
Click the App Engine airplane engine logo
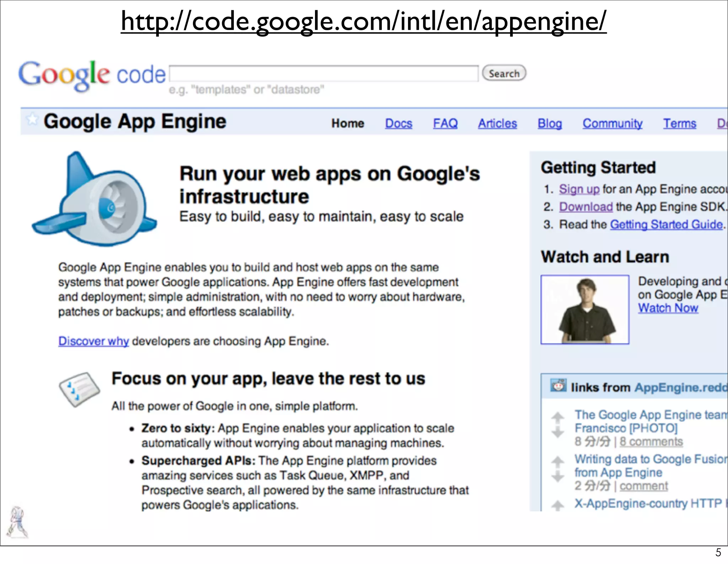pos(95,199)
